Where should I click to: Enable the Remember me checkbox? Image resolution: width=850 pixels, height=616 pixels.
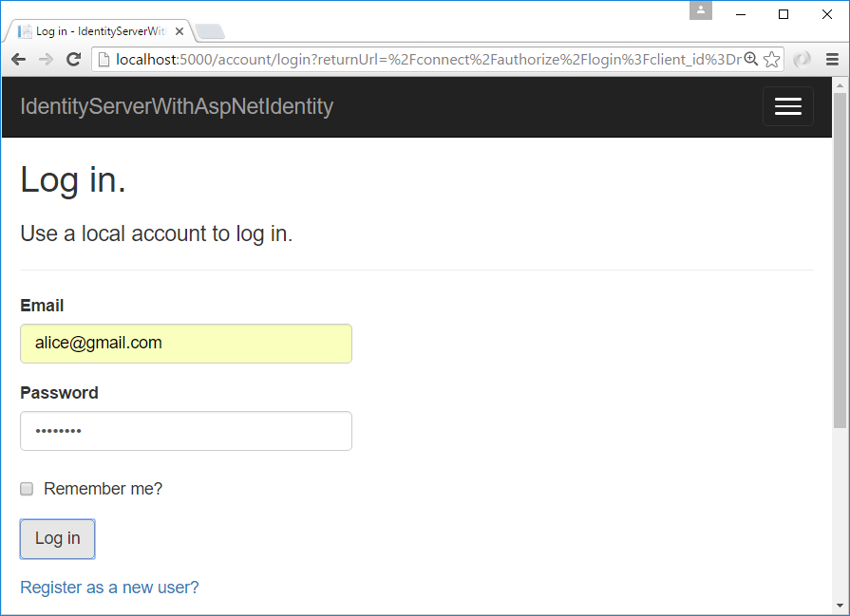(x=27, y=489)
